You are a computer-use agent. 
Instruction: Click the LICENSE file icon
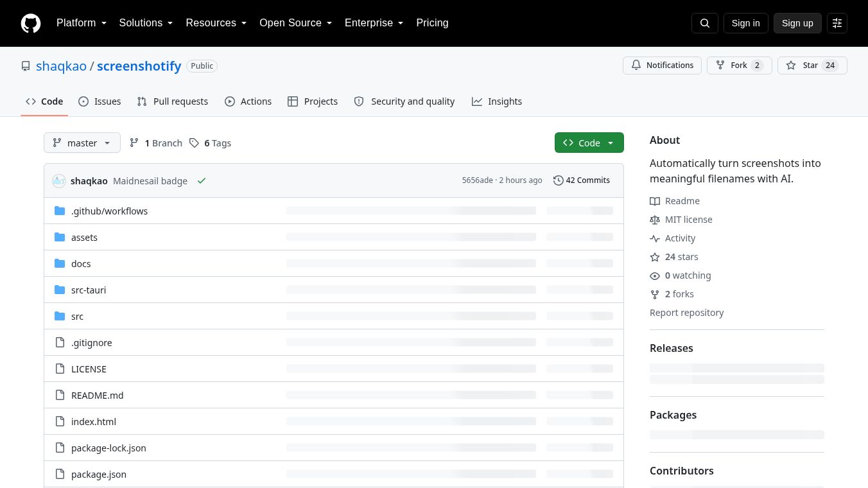click(x=60, y=369)
